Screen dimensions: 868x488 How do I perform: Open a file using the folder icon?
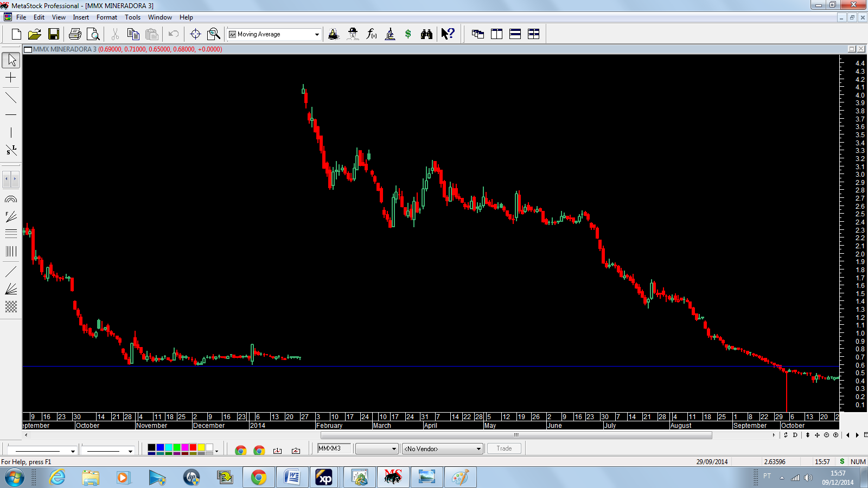point(35,34)
